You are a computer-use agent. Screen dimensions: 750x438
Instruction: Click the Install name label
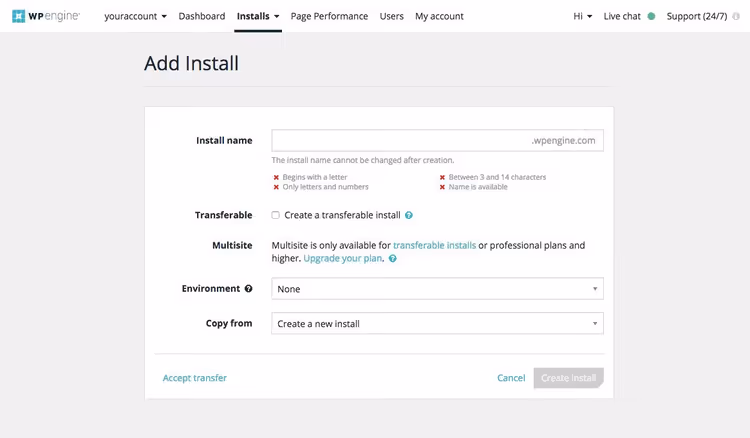click(224, 141)
